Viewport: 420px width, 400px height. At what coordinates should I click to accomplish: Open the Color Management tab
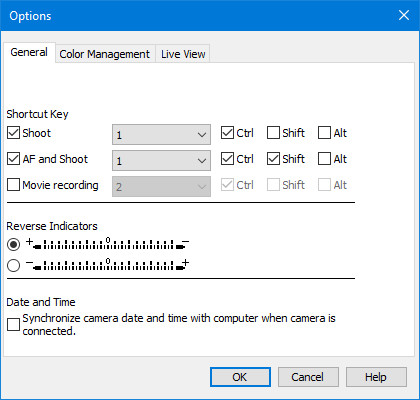point(105,54)
